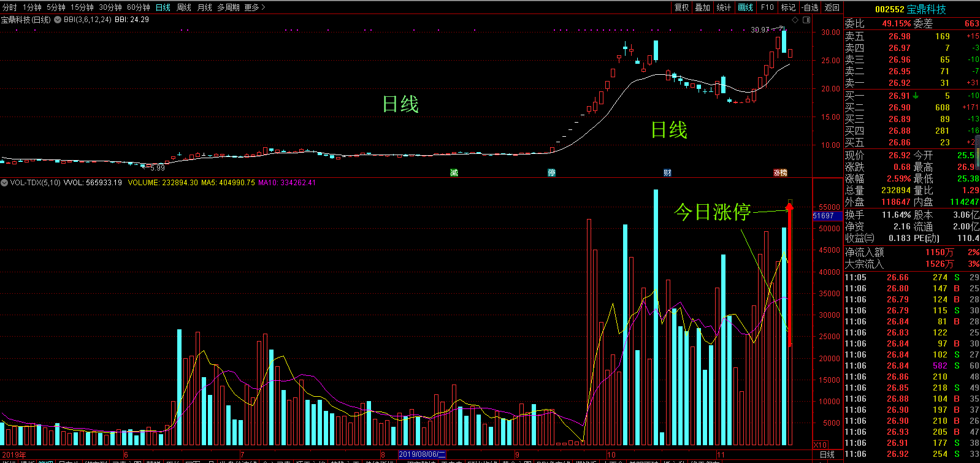Click the 现价 value 26.92

(x=900, y=155)
